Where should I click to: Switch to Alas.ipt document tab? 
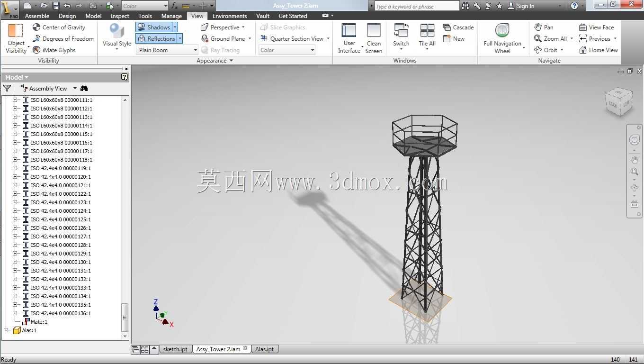point(264,349)
